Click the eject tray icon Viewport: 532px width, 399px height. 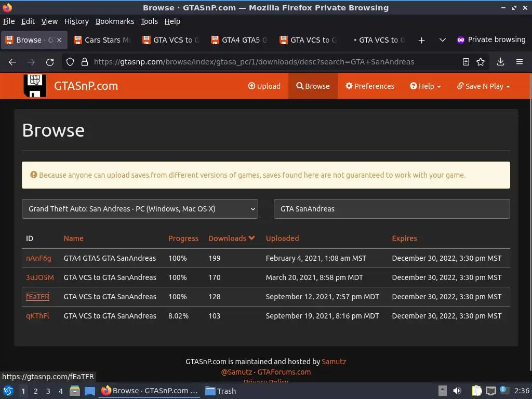point(443,391)
